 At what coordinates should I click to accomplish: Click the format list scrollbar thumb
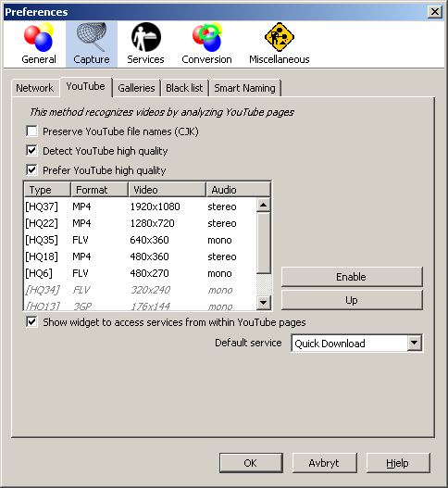[x=264, y=243]
